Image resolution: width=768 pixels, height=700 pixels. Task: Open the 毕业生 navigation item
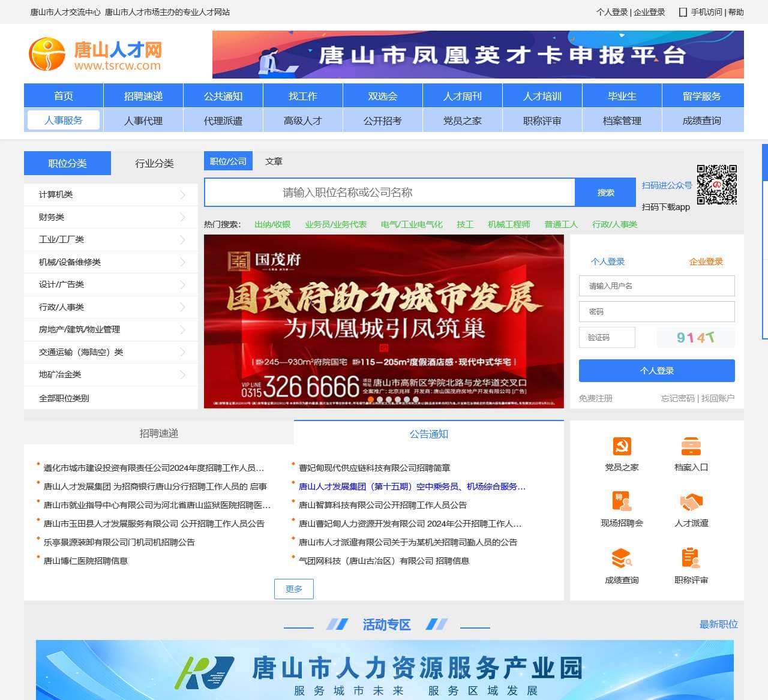[622, 96]
